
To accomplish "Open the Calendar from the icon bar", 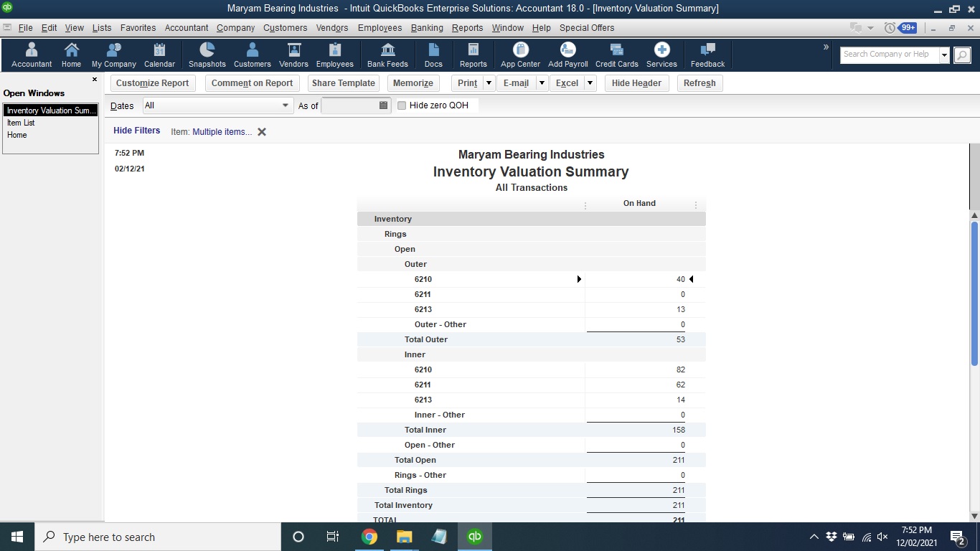I will pos(159,54).
